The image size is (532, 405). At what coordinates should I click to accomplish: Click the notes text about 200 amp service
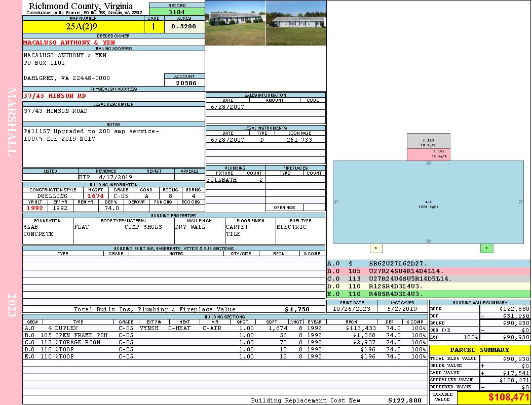[x=91, y=131]
